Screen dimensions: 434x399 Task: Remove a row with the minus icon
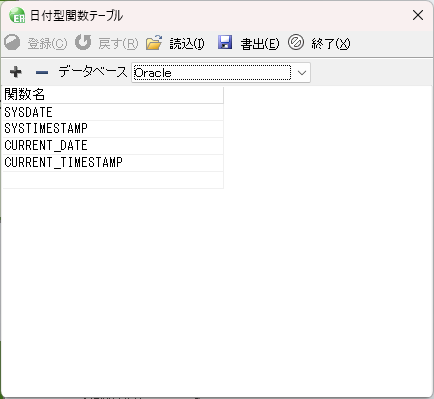coord(42,72)
